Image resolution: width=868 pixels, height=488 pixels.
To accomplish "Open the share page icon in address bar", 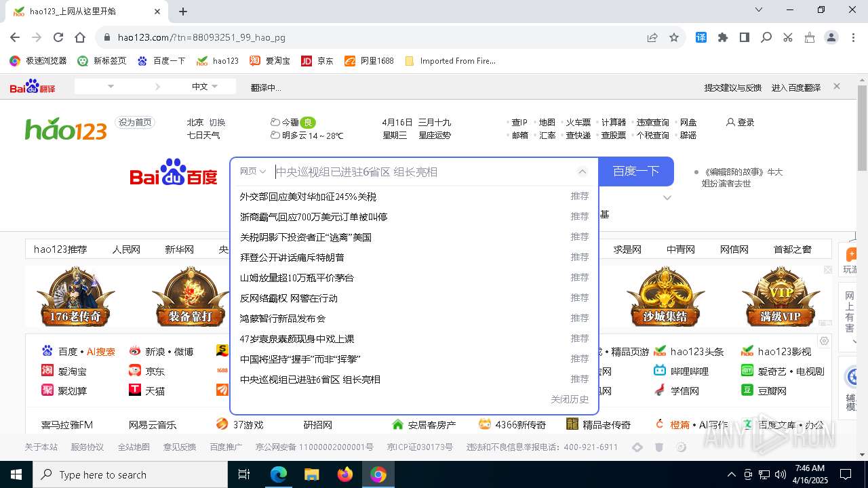I will click(x=652, y=37).
